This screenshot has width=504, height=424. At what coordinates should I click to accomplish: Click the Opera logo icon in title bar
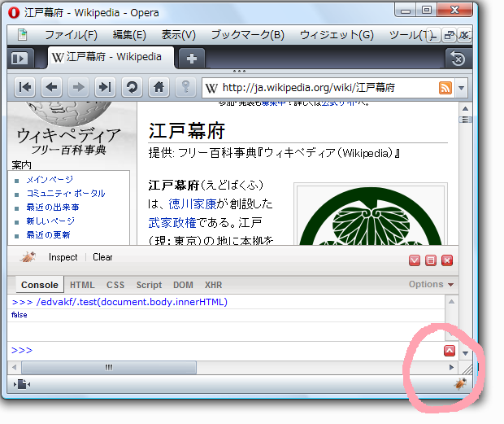[x=14, y=12]
